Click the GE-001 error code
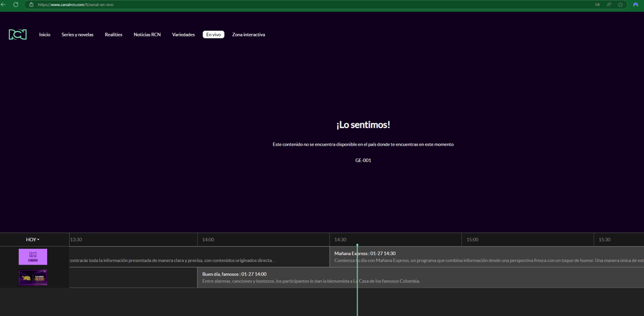 363,160
